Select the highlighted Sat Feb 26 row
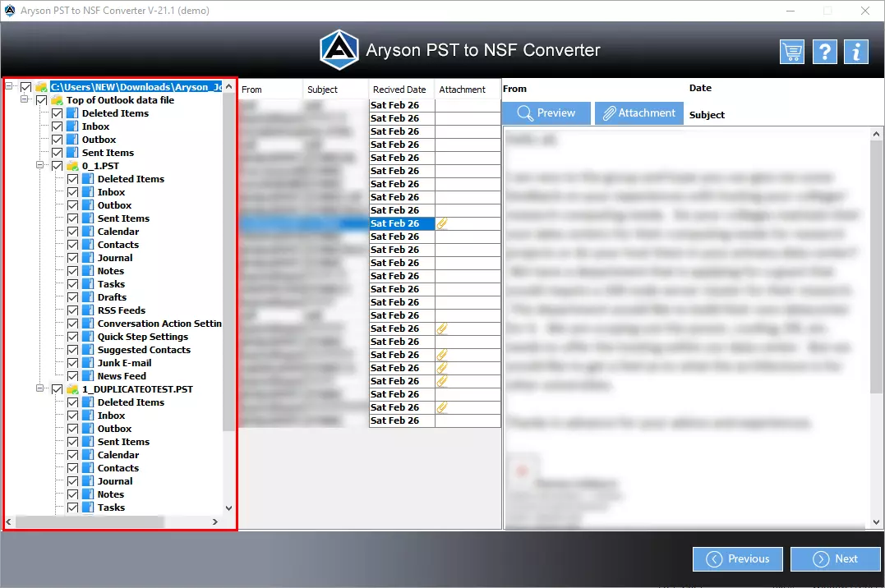This screenshot has width=885, height=588. pyautogui.click(x=370, y=223)
